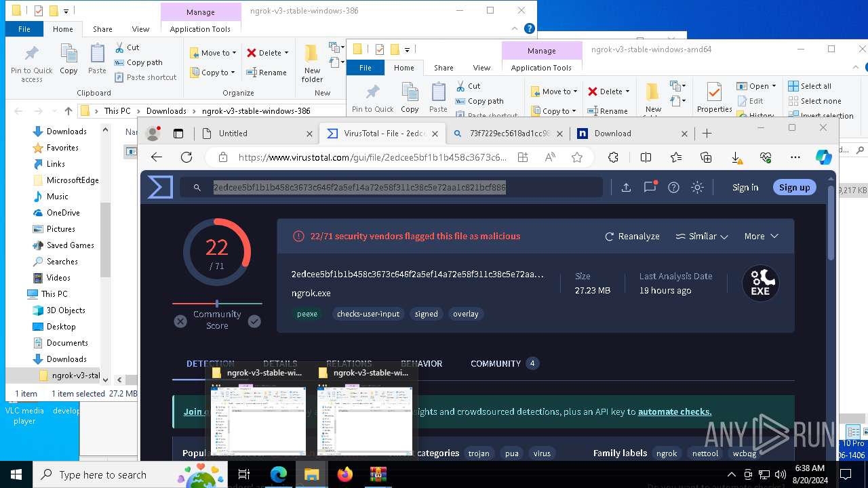The height and width of the screenshot is (488, 868).
Task: Open Firefox from the taskbar
Action: [345, 474]
